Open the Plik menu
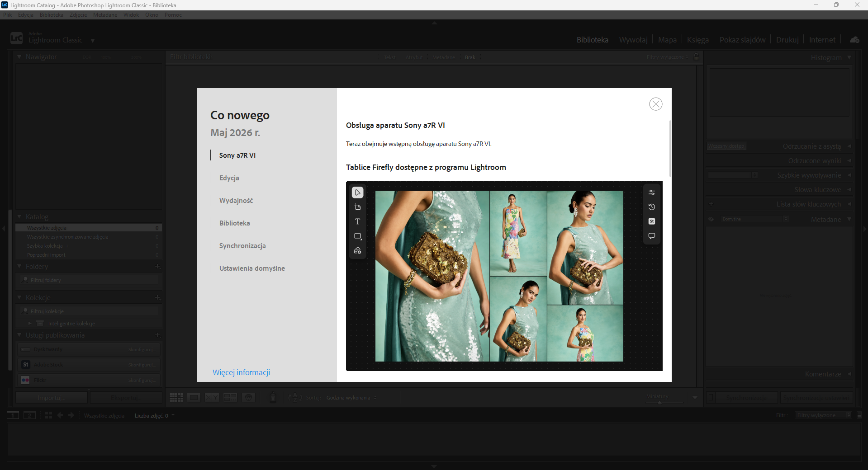Image resolution: width=868 pixels, height=470 pixels. [x=8, y=15]
